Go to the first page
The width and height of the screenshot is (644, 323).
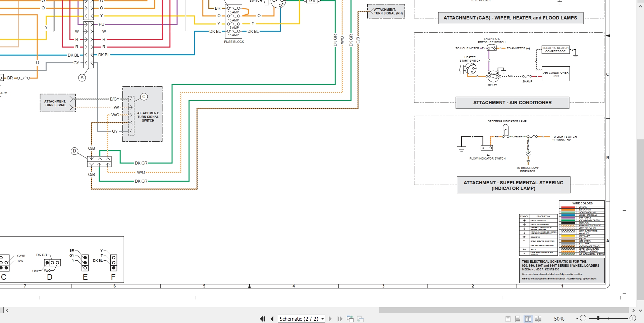(x=262, y=319)
